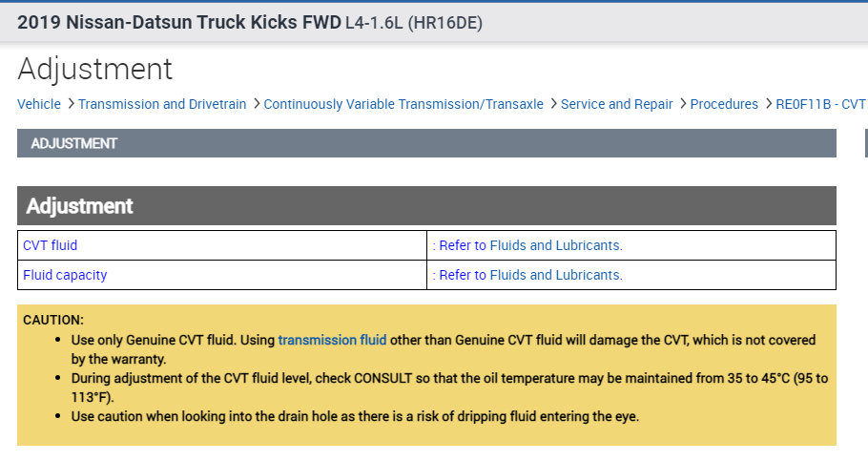Open Fluids and Lubricants reference for CVT fluid
The width and height of the screenshot is (868, 461).
pos(530,245)
